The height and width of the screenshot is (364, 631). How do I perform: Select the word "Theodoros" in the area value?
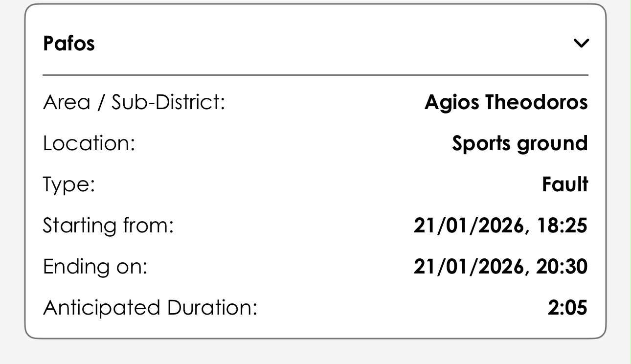tap(536, 102)
